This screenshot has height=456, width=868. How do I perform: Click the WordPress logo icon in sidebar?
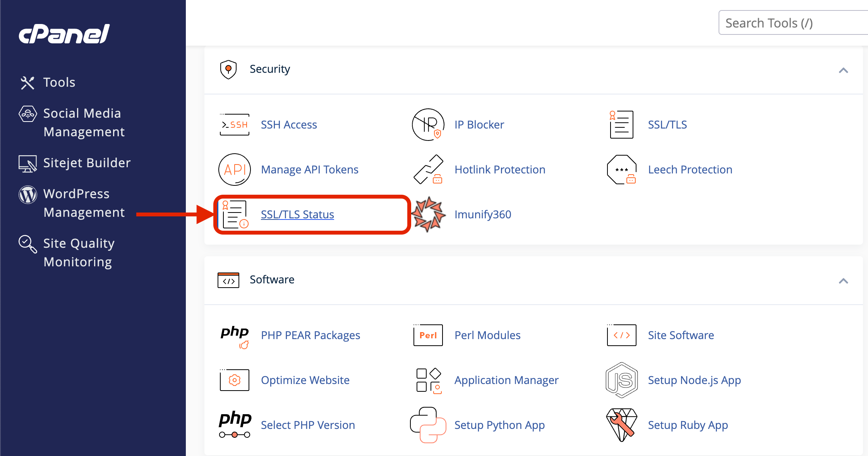tap(28, 194)
